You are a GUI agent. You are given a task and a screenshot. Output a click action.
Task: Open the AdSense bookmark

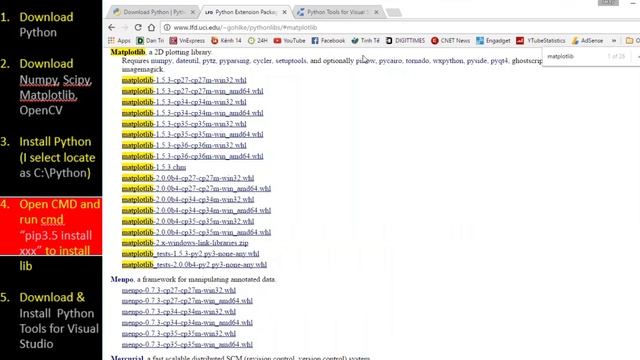[587, 40]
